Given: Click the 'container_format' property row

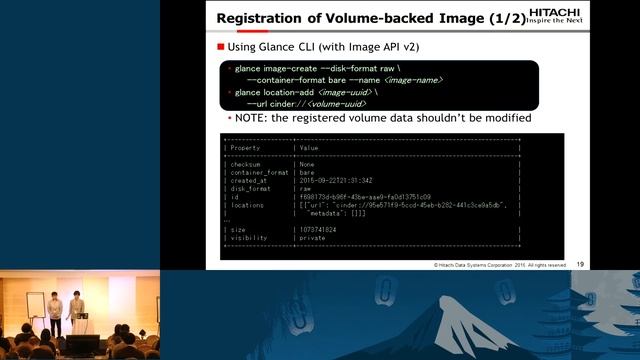Looking at the screenshot, I should [371, 173].
